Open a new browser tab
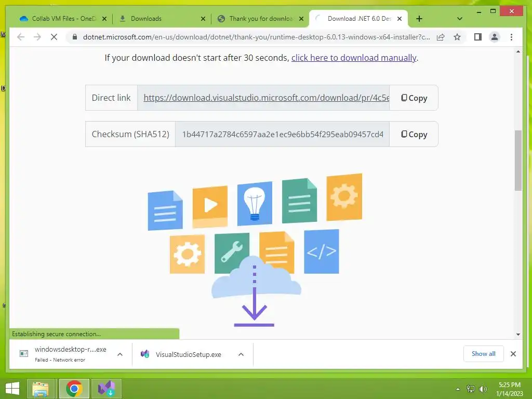The width and height of the screenshot is (532, 399). point(419,19)
